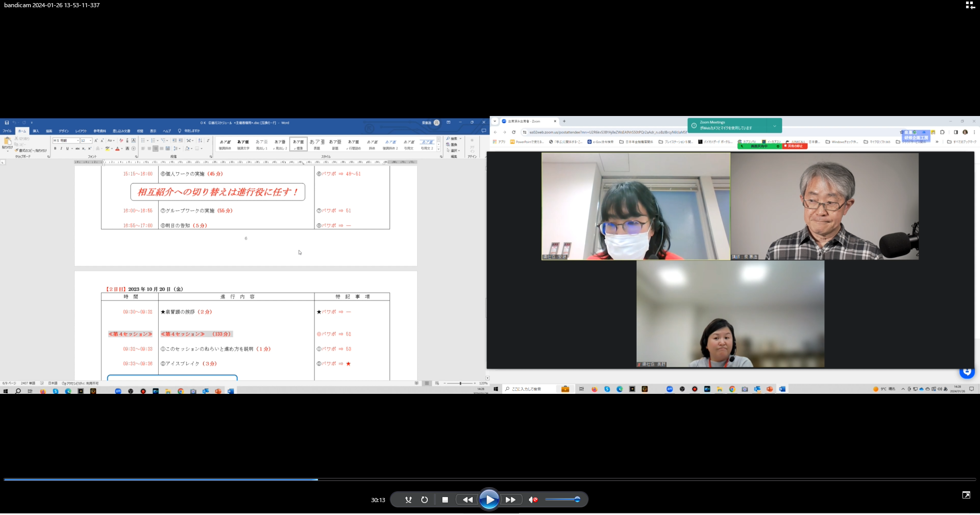Toggle shuffle in the player controls
Image resolution: width=980 pixels, height=515 pixels.
(408, 500)
